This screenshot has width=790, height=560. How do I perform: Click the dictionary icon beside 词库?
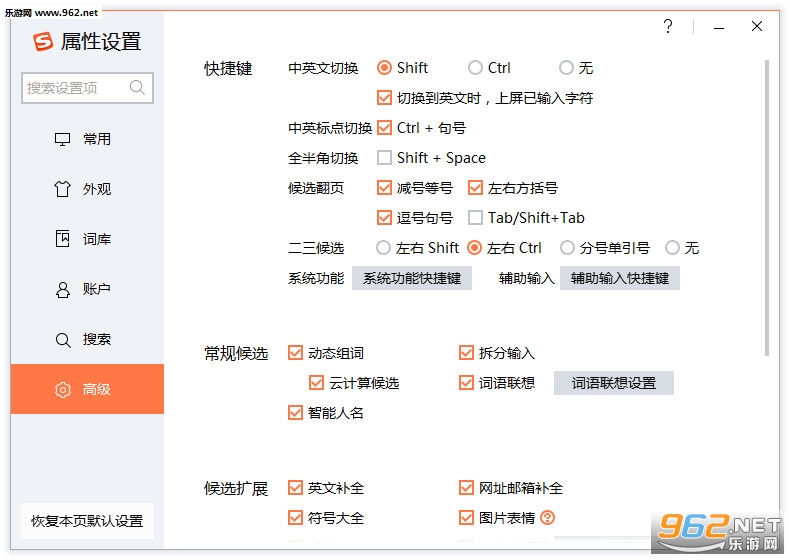pos(62,238)
